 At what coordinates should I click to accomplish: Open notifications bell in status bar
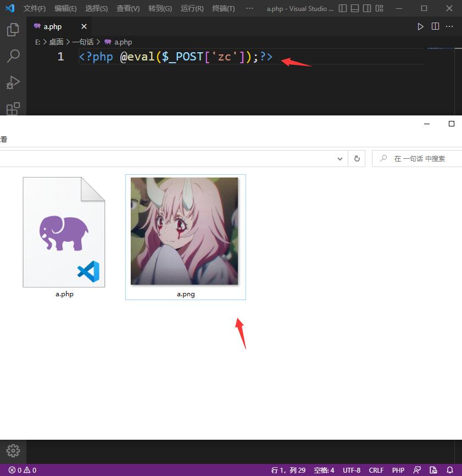coord(450,471)
